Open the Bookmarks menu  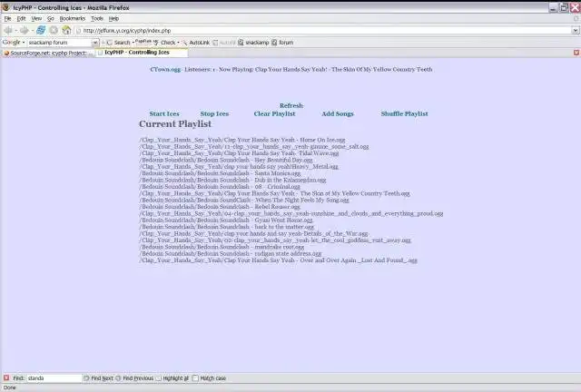[x=73, y=18]
